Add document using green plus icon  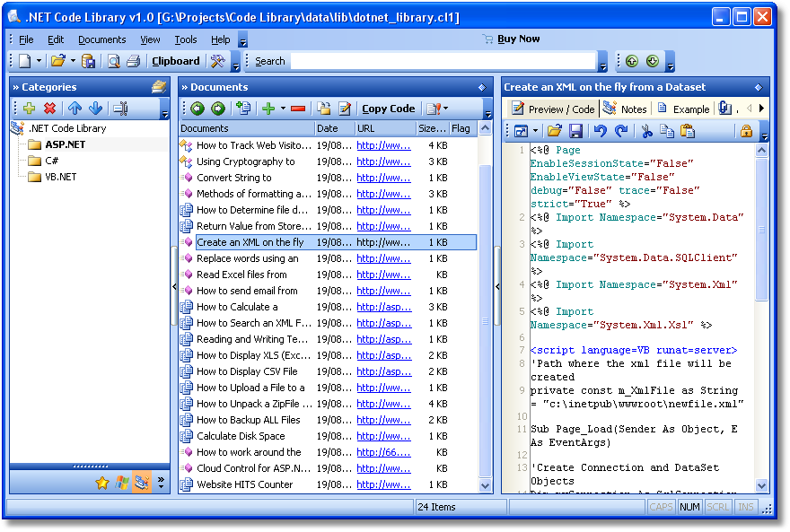pyautogui.click(x=268, y=109)
